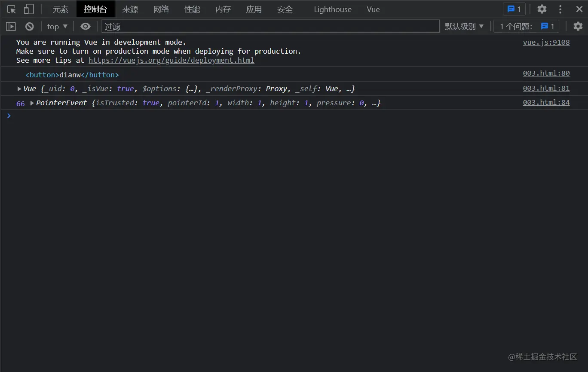This screenshot has height=372, width=588.
Task: Focus the 过滤 filter input
Action: [x=271, y=26]
